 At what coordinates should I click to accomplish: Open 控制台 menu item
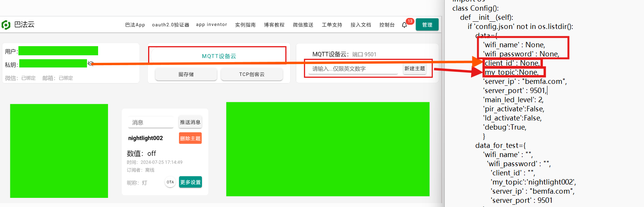[x=387, y=25]
